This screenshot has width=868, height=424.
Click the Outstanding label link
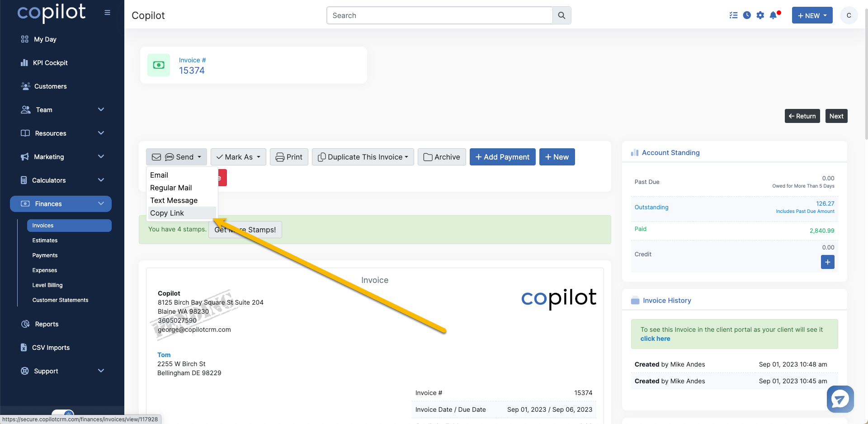pos(651,207)
